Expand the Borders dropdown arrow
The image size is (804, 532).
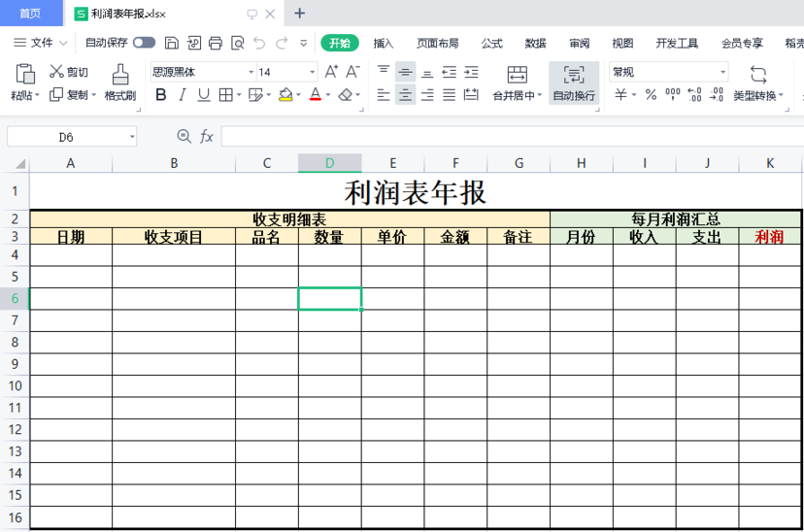[239, 95]
